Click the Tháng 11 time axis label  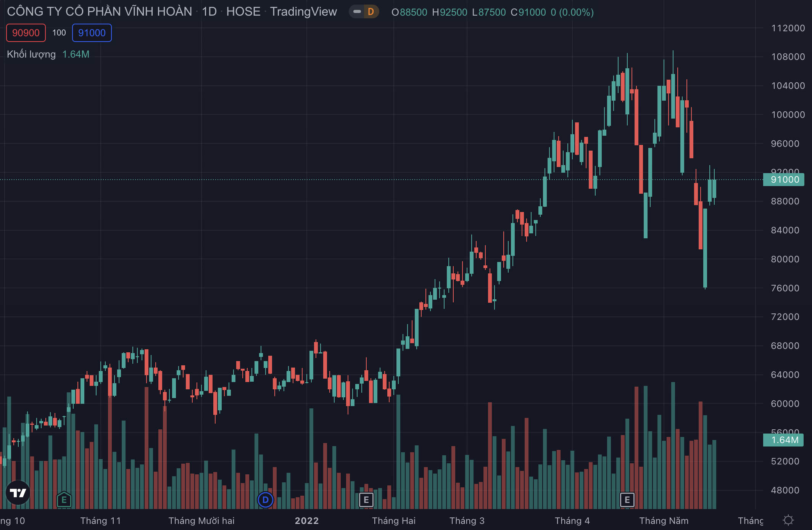click(100, 521)
